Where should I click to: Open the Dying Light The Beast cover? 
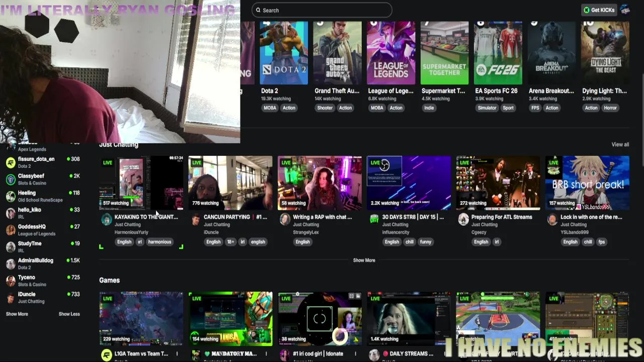click(x=605, y=53)
